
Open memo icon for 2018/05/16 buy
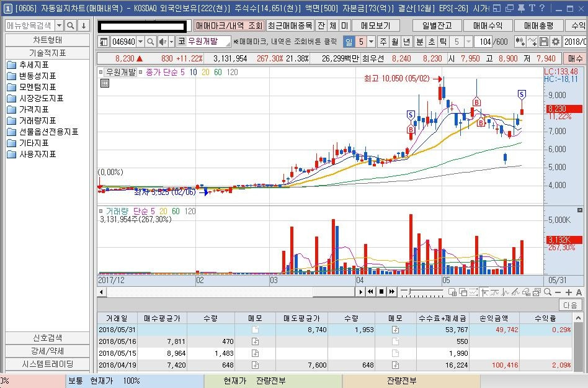click(x=255, y=341)
